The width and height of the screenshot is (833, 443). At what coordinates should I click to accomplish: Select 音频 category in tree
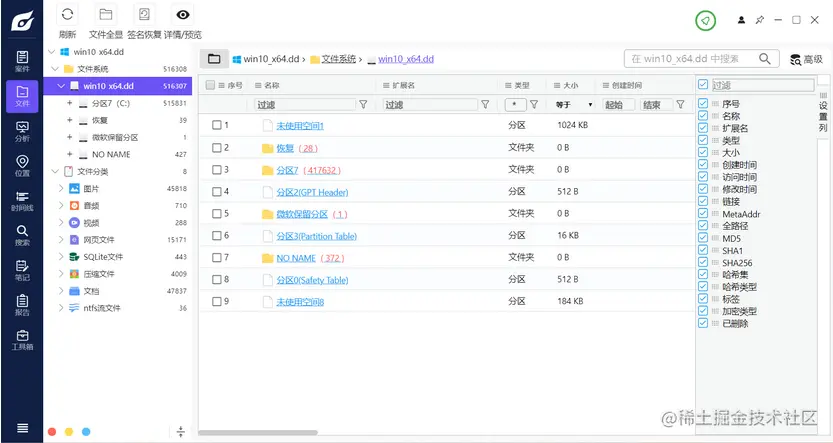pos(91,206)
